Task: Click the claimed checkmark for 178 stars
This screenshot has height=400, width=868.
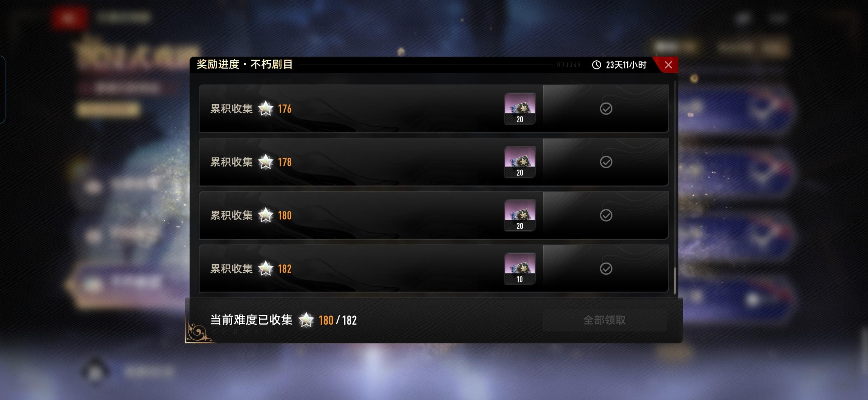Action: point(606,162)
